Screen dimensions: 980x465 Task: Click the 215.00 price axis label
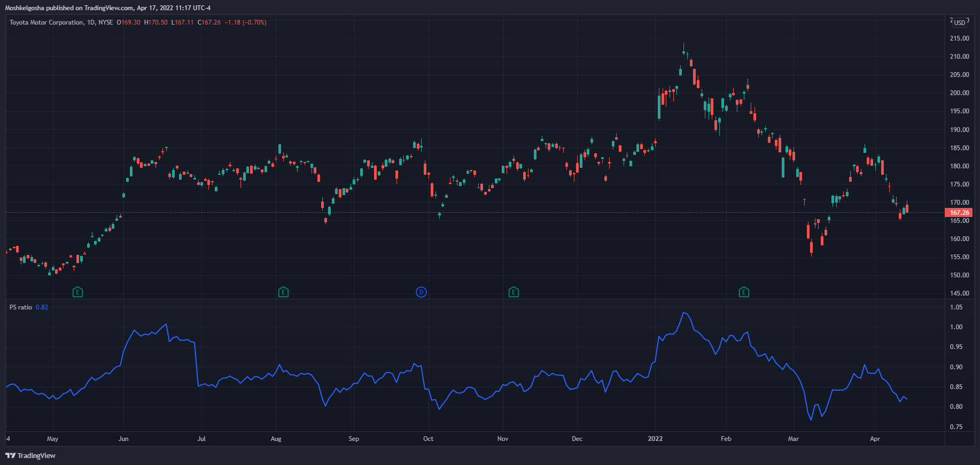point(959,38)
